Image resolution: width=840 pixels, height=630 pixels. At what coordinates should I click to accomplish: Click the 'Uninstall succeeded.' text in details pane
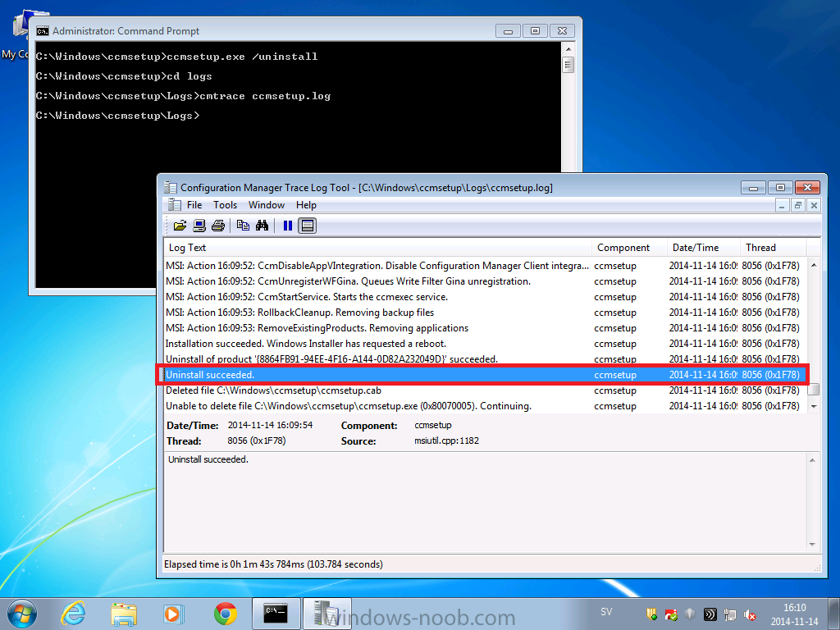(x=208, y=459)
